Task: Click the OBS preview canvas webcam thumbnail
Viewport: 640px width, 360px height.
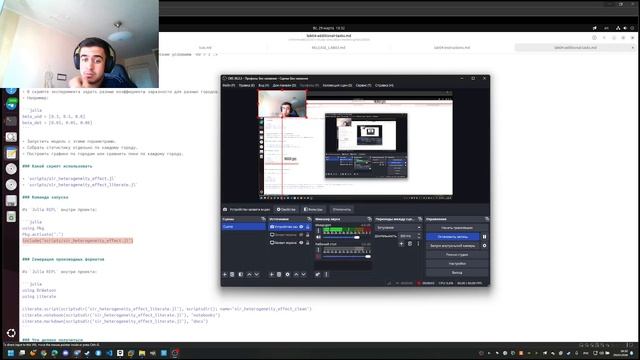Action: point(282,104)
